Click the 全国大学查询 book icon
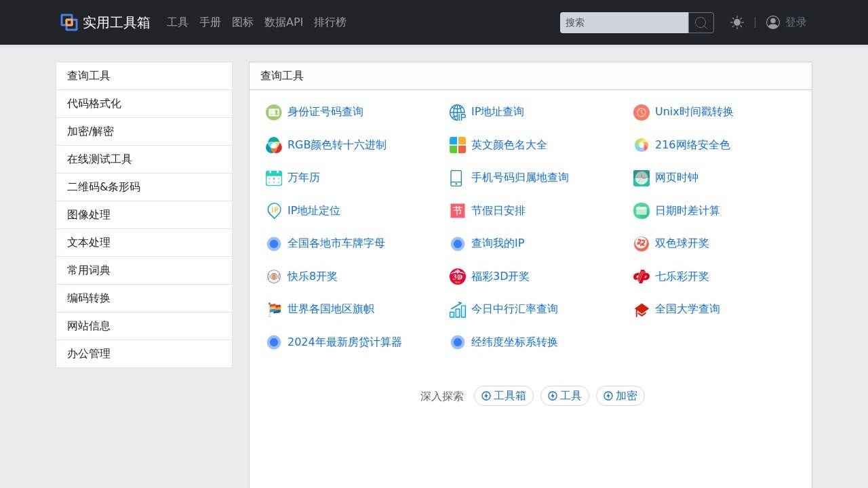Viewport: 868px width, 488px height. pos(641,309)
